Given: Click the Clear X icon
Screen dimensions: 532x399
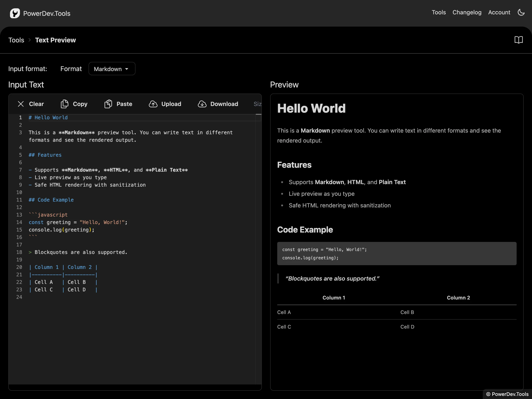Looking at the screenshot, I should pos(21,104).
